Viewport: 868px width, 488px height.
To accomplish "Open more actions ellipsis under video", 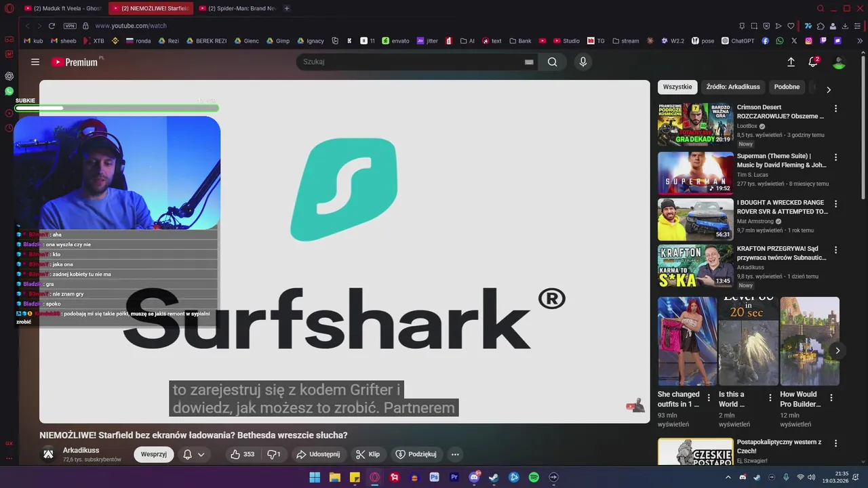I will [x=455, y=454].
